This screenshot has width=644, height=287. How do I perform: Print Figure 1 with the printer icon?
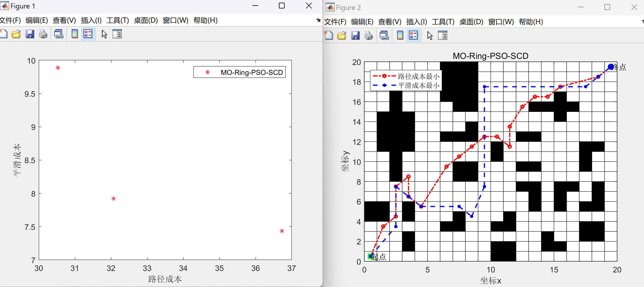(x=43, y=34)
